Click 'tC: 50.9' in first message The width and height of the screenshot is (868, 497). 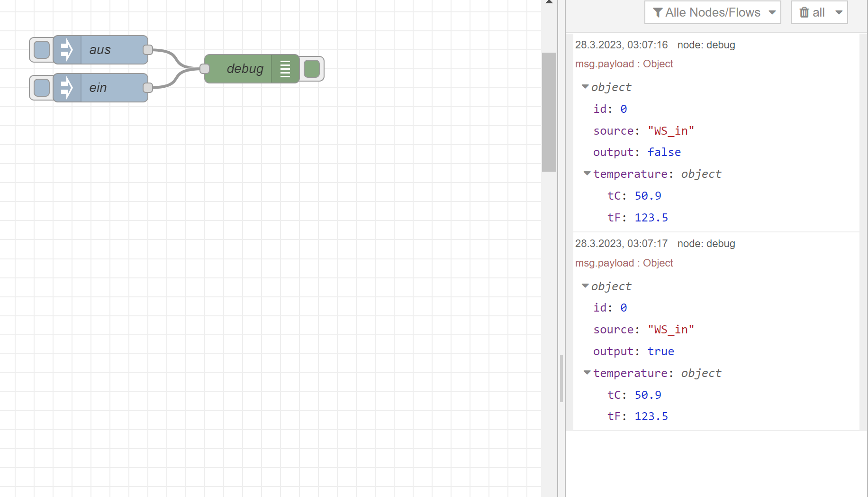(634, 196)
